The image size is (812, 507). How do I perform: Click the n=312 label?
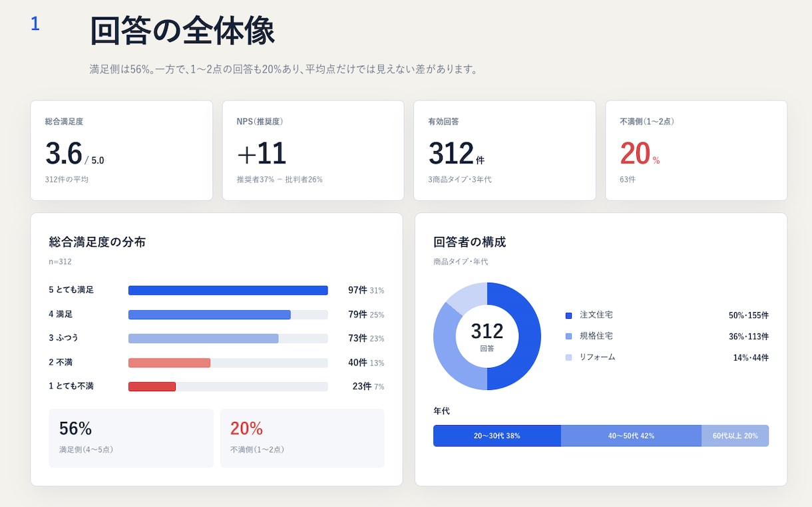click(x=61, y=261)
